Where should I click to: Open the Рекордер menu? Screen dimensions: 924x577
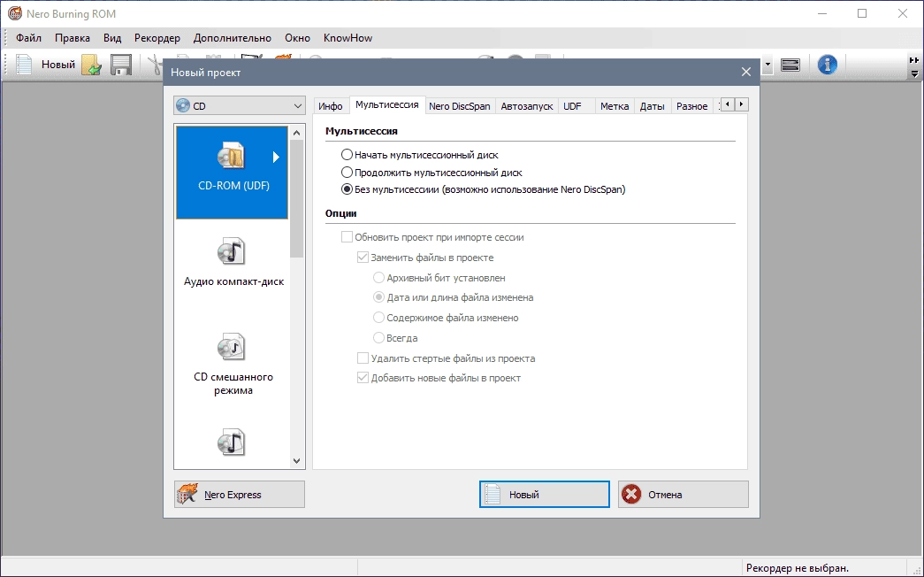pyautogui.click(x=157, y=38)
